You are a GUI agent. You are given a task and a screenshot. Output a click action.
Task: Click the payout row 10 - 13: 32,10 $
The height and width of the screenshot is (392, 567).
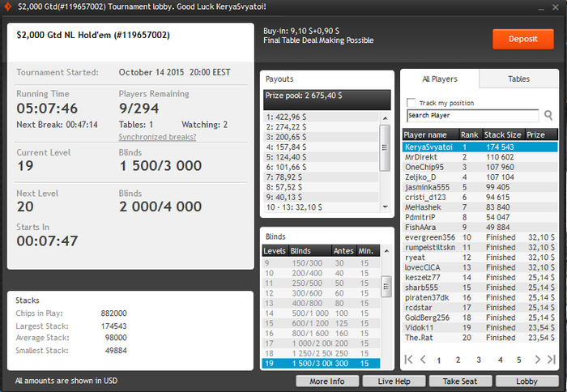point(321,207)
